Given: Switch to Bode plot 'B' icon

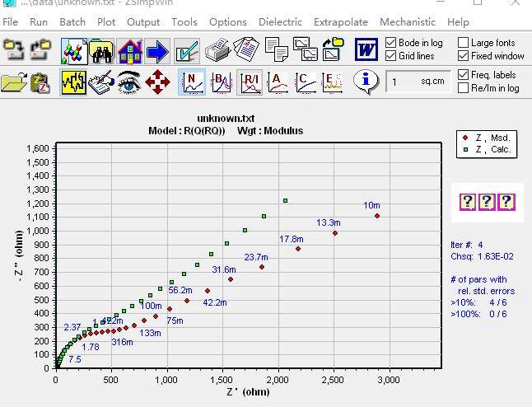Looking at the screenshot, I should pyautogui.click(x=221, y=82).
